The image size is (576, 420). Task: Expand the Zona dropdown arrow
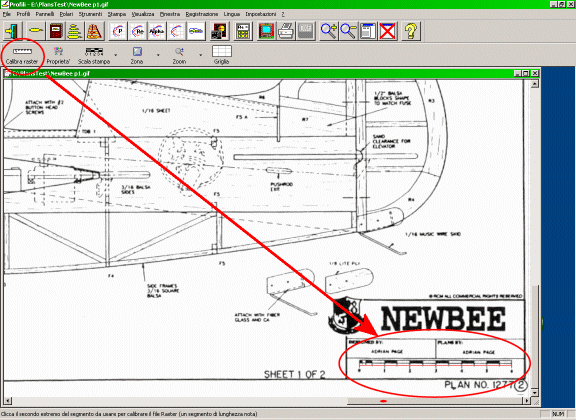(x=158, y=55)
